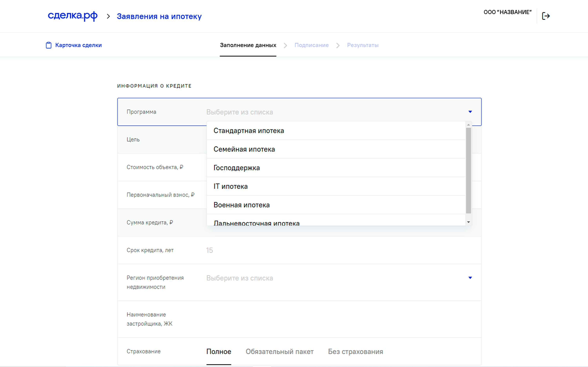Click the Первоначальный взнос, ₽ label
588x367 pixels.
(160, 195)
